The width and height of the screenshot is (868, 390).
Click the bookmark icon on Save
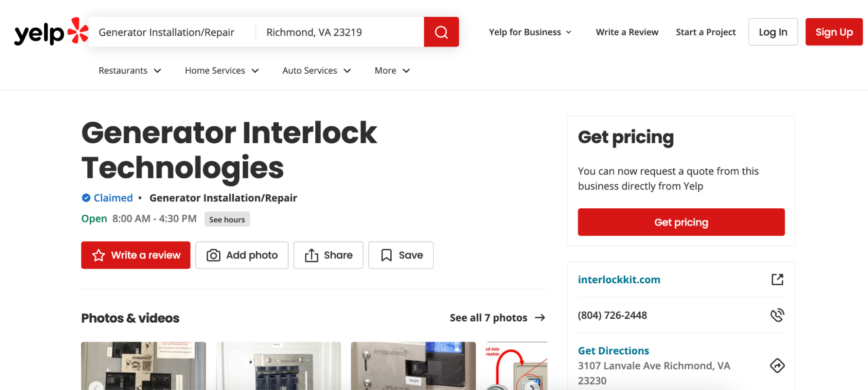(x=386, y=255)
